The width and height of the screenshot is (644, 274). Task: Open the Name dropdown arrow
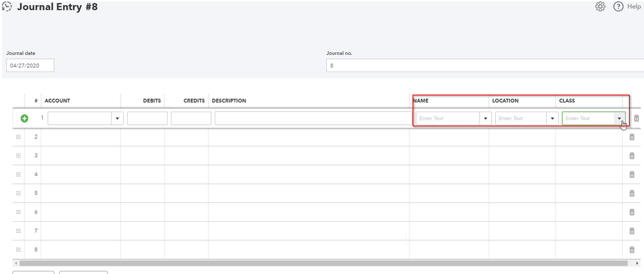point(485,119)
